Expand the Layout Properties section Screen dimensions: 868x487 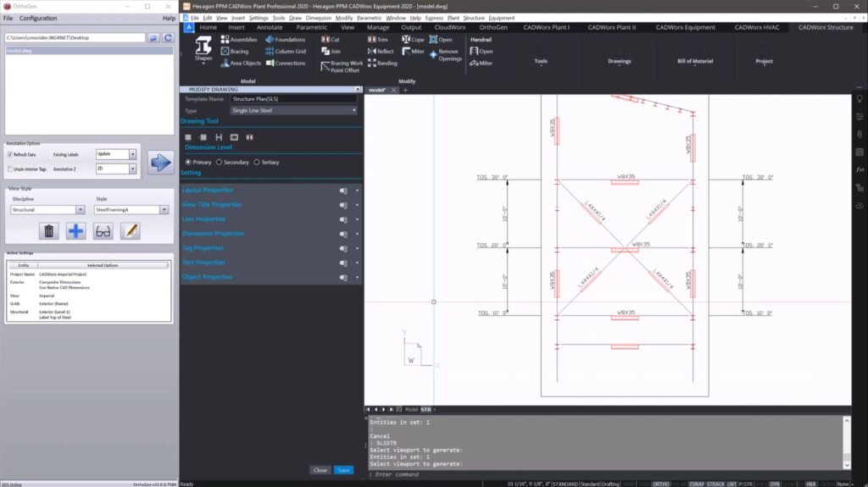208,191
